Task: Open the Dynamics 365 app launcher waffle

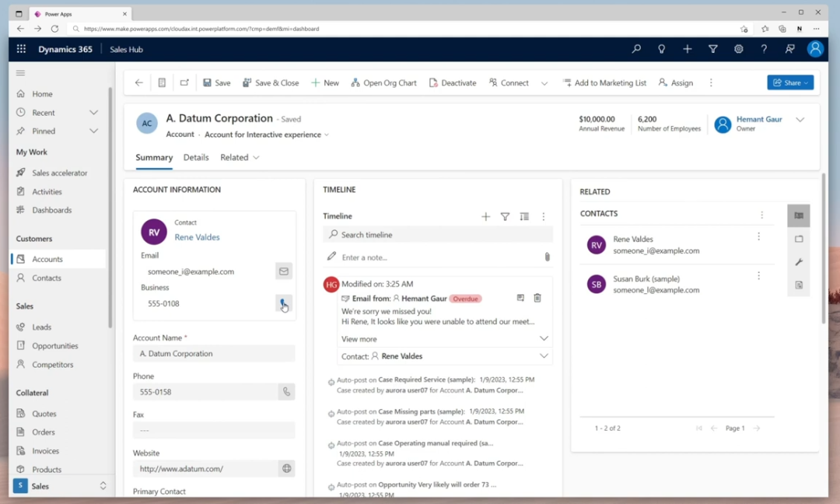Action: click(x=21, y=49)
